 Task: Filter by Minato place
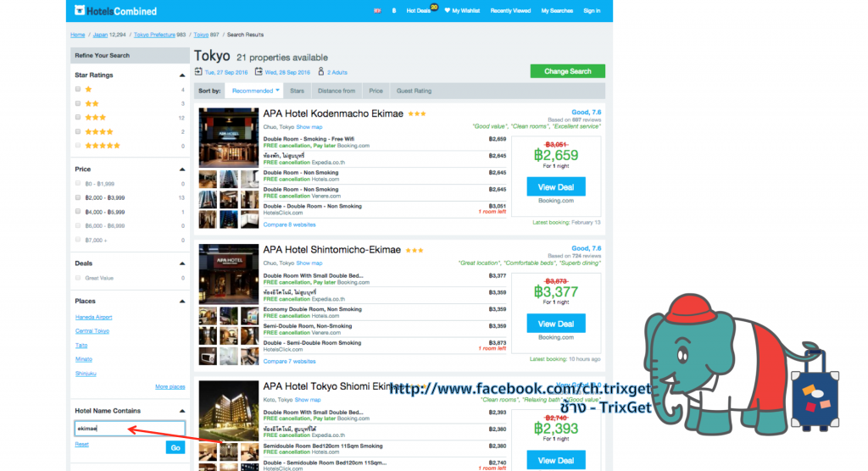point(84,359)
